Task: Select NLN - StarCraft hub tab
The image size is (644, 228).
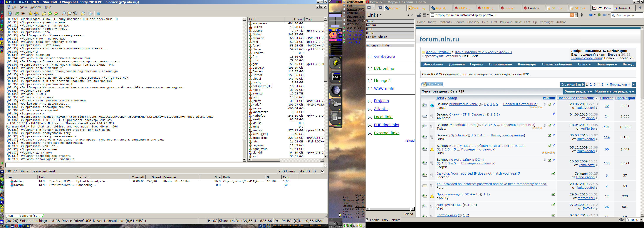Action: point(24,216)
